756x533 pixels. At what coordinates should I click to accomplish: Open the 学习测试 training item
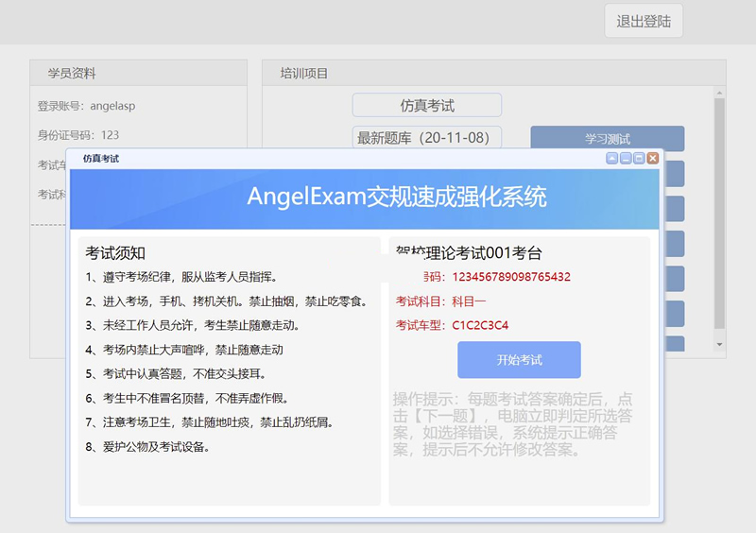607,139
